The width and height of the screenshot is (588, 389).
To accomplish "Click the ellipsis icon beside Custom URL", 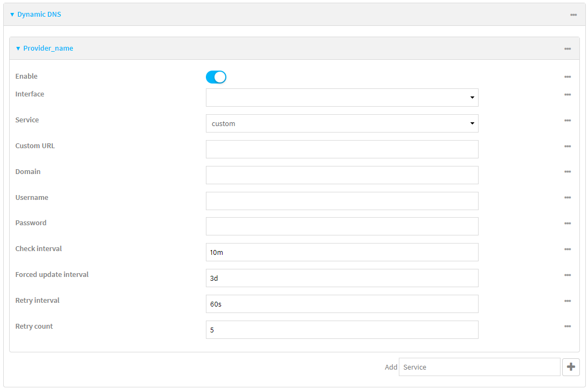I will pos(568,146).
